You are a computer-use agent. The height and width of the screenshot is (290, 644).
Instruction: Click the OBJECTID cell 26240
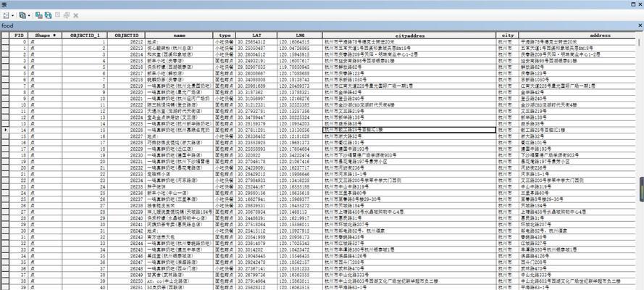[126, 218]
